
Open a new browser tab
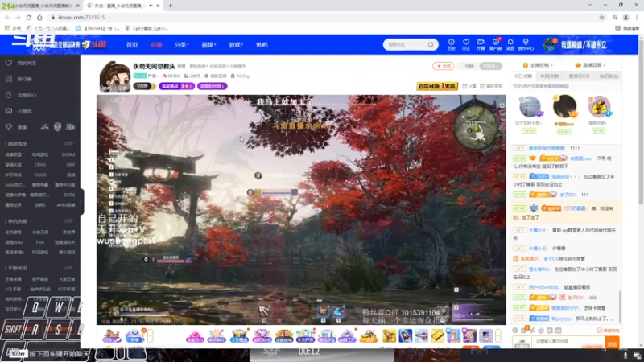(171, 6)
